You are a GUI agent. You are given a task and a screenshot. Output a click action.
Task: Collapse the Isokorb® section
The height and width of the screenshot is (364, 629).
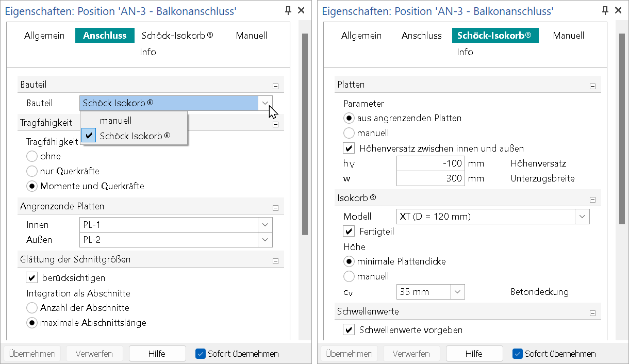(592, 200)
